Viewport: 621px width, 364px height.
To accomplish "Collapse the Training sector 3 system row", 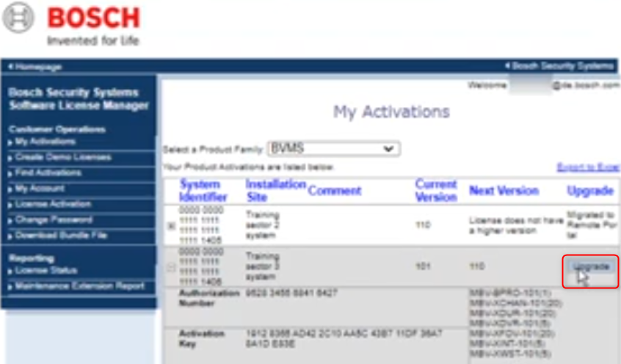I will 171,267.
